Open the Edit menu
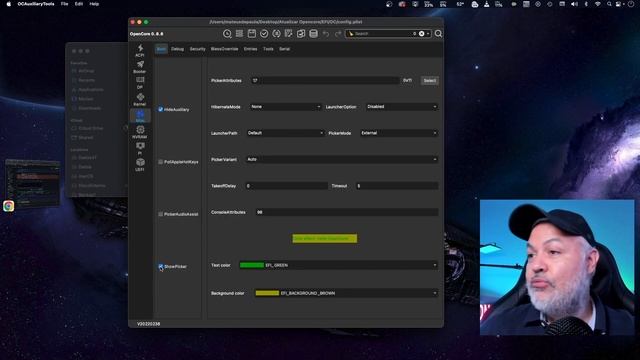This screenshot has width=640, height=360. [x=79, y=4]
